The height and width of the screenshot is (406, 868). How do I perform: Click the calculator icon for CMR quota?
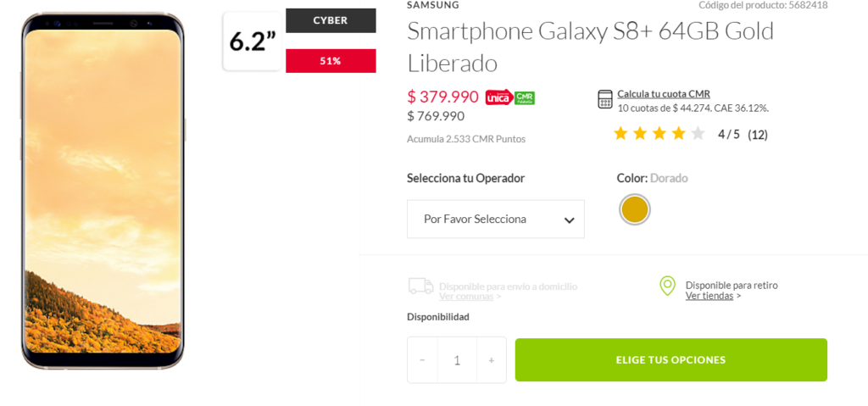pos(605,99)
